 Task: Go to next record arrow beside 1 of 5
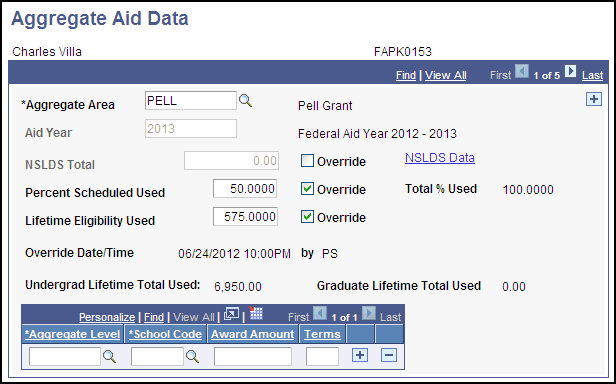pos(570,72)
